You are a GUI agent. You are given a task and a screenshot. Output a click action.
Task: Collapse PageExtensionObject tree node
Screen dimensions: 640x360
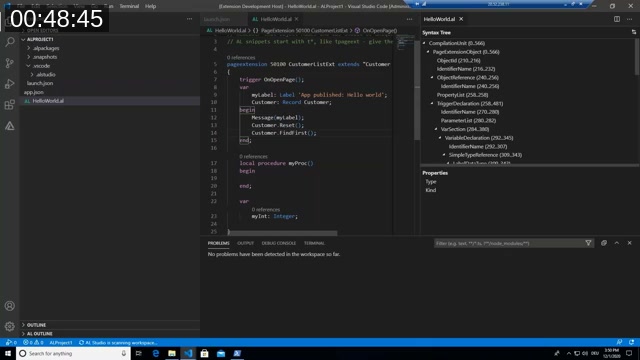428,52
